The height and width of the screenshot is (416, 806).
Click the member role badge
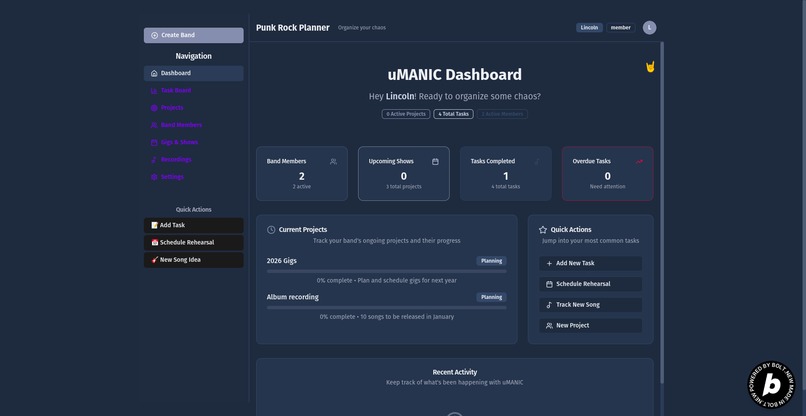(x=620, y=28)
